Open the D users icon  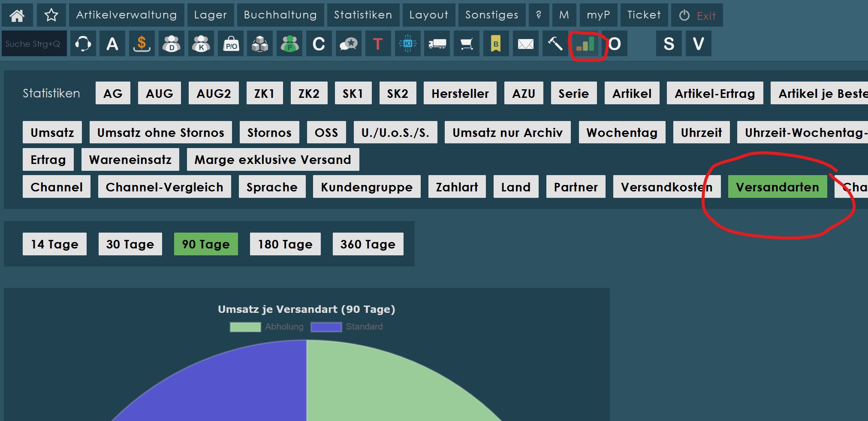172,43
